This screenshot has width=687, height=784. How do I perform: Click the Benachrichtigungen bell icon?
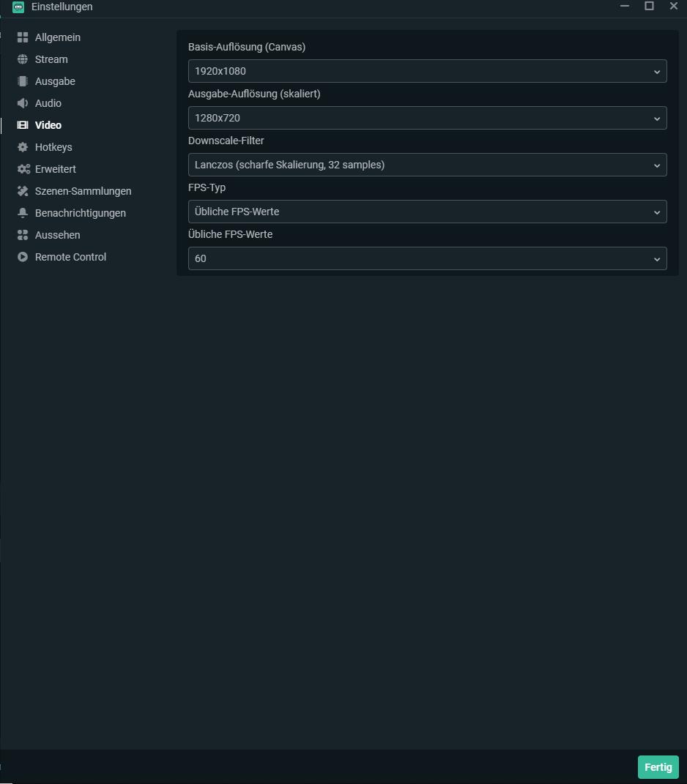(x=23, y=213)
